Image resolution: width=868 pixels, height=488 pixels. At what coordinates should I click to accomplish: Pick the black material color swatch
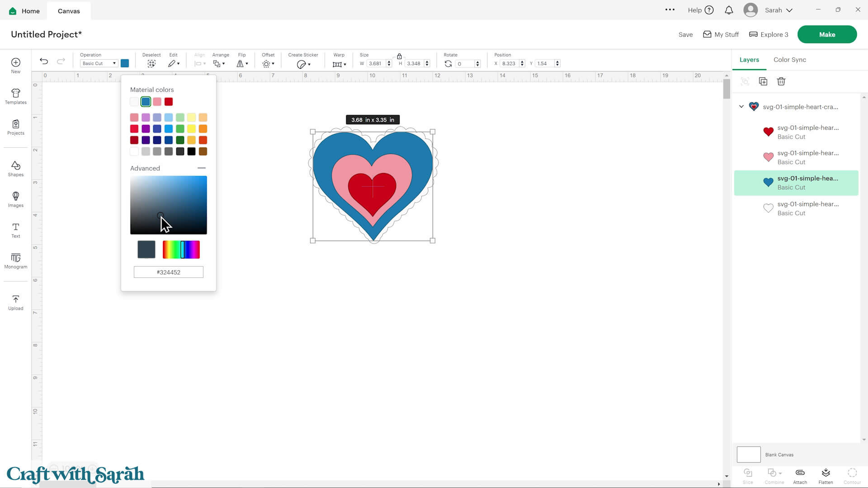pyautogui.click(x=191, y=151)
